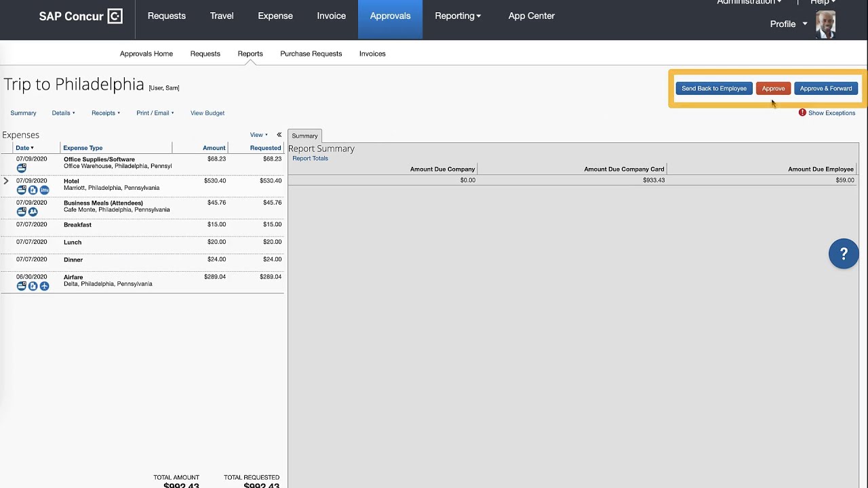Go to Requests in main navigation
The width and height of the screenshot is (868, 488).
click(167, 16)
